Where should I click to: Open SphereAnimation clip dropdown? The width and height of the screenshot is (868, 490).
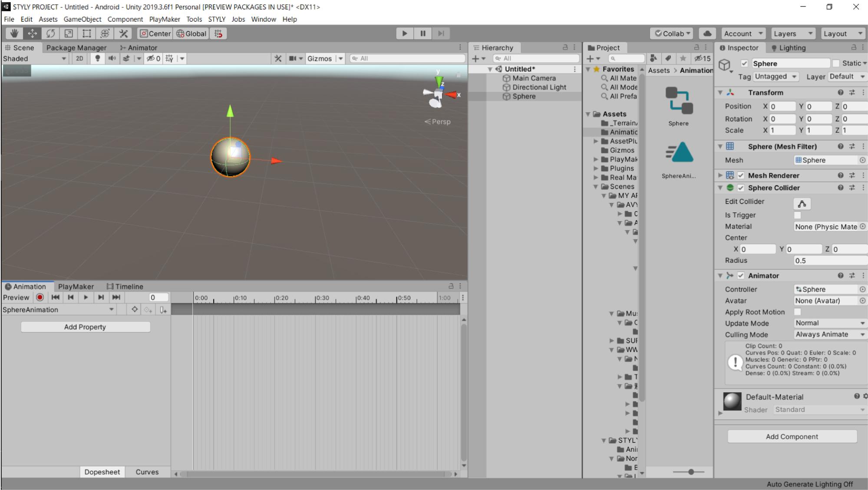pyautogui.click(x=59, y=310)
